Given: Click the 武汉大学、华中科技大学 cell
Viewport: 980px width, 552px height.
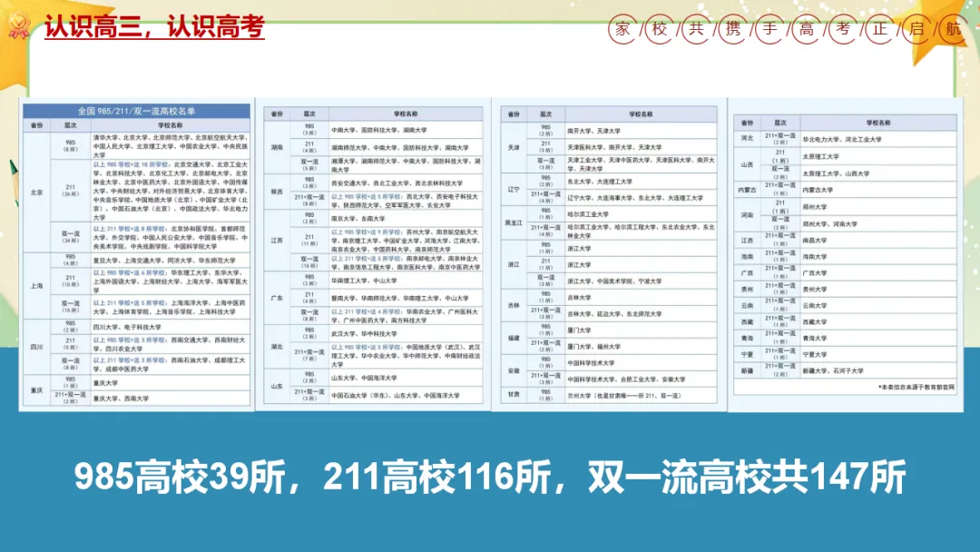Looking at the screenshot, I should [406, 334].
